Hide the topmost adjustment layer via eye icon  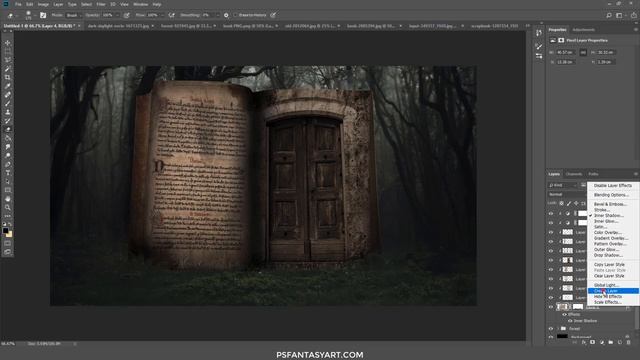click(551, 213)
